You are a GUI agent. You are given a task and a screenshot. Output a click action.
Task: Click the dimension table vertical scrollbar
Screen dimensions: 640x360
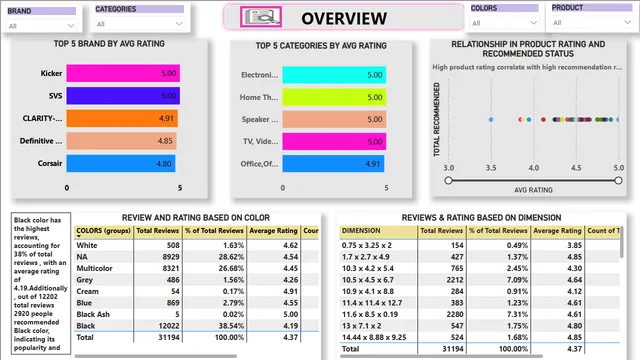click(x=622, y=242)
